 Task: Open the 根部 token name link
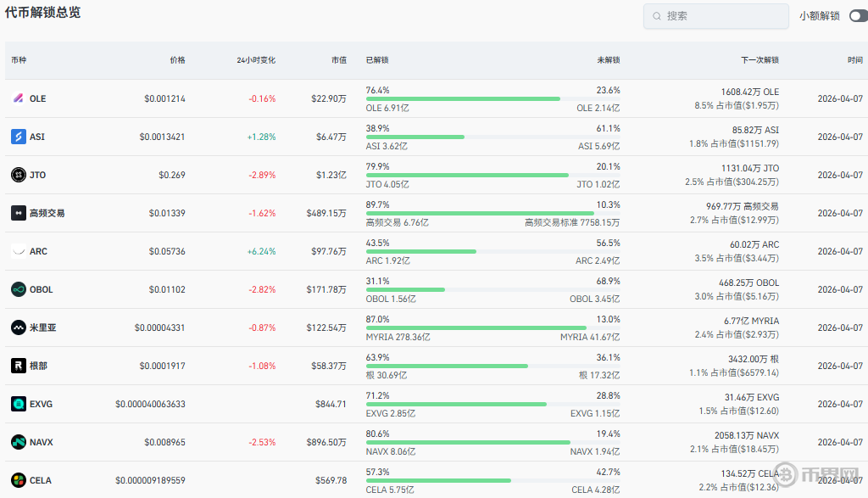click(x=38, y=367)
